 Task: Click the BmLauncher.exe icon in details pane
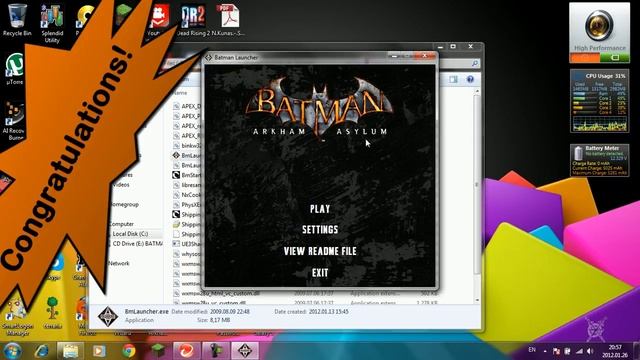coord(108,316)
